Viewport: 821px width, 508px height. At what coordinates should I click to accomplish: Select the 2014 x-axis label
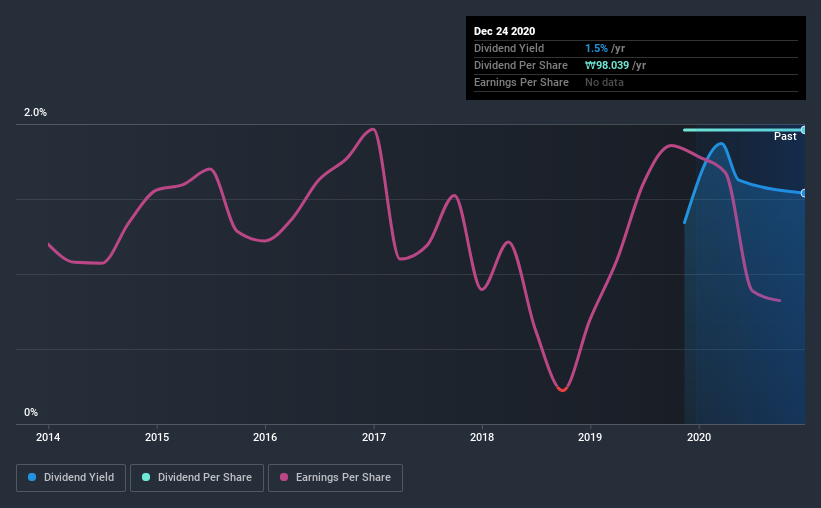[x=48, y=437]
